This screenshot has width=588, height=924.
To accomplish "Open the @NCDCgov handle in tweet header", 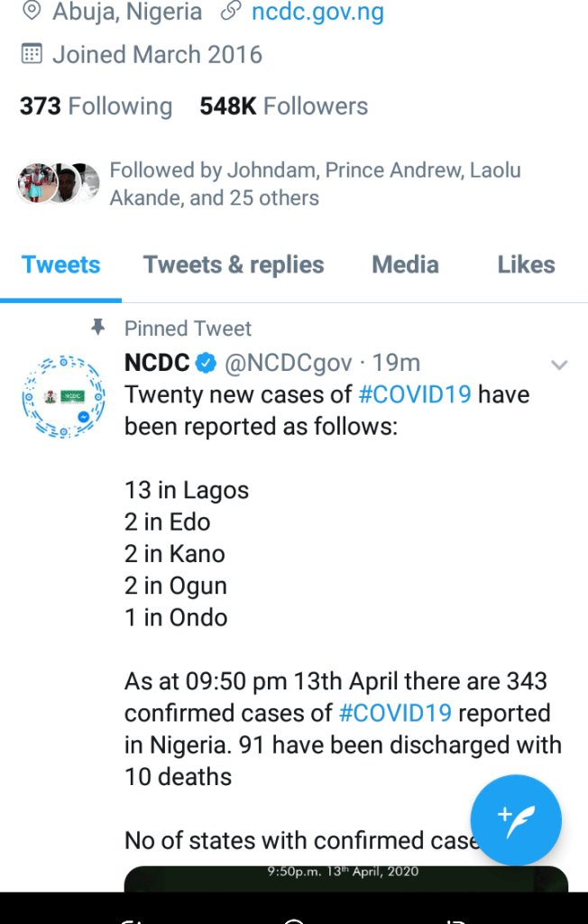I will pyautogui.click(x=288, y=363).
